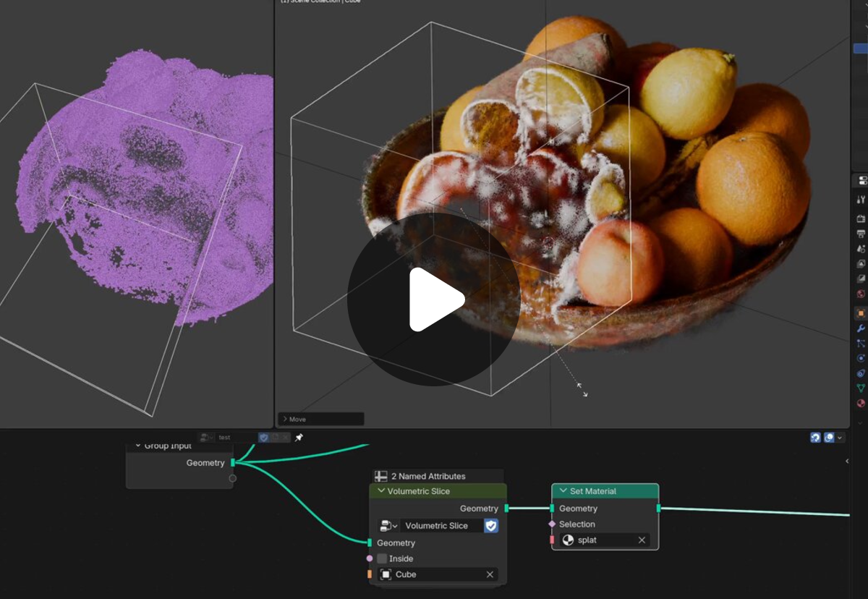Enable the Inside checkbox

382,558
